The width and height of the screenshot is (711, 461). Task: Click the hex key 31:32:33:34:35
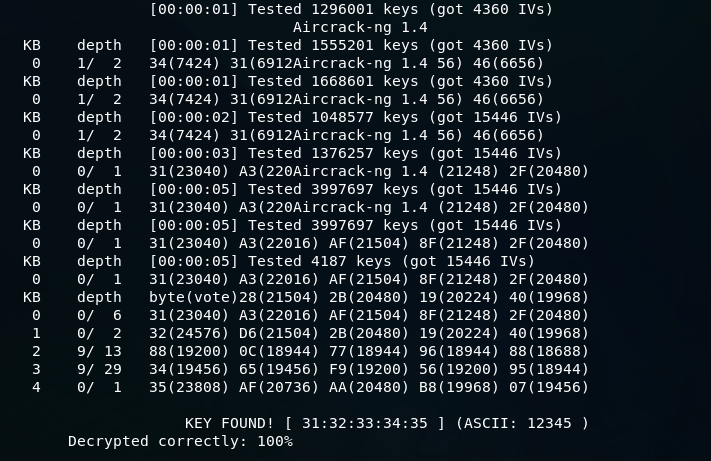(365, 423)
